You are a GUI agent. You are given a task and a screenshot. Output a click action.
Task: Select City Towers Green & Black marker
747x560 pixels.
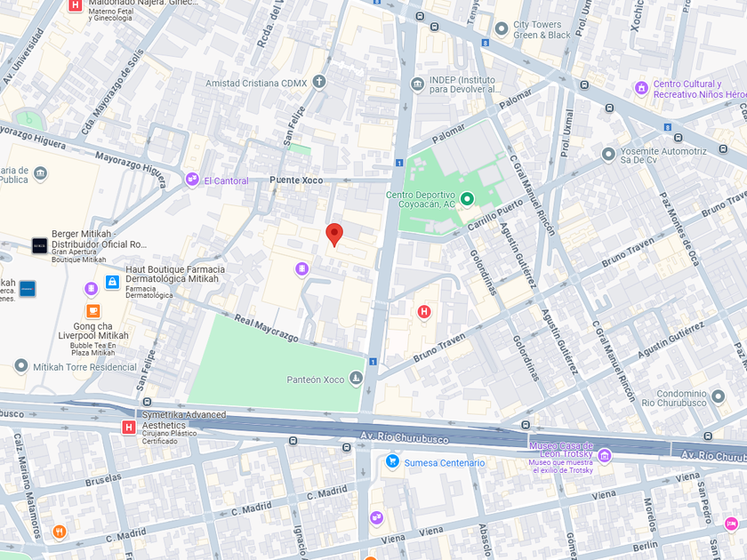502,29
